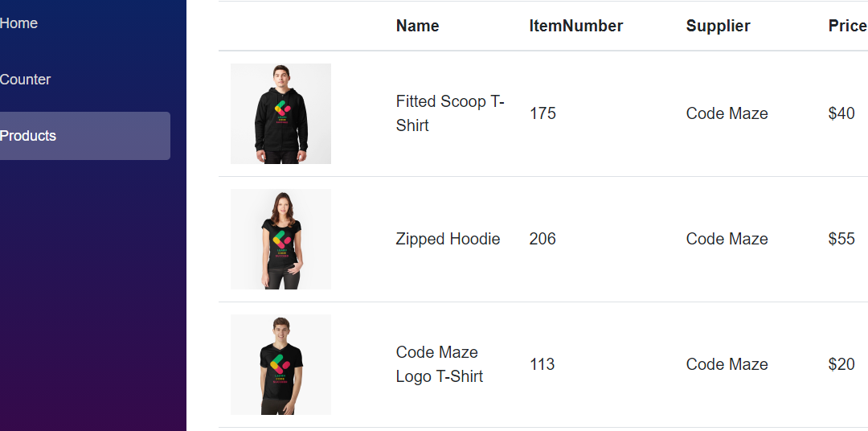
Task: Click the Supplier column header
Action: point(718,26)
